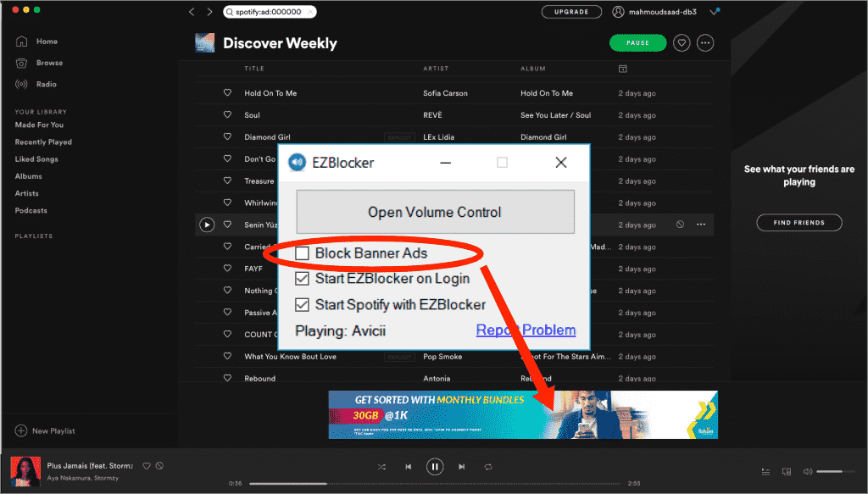Go back using the left arrow
The width and height of the screenshot is (868, 494).
(x=192, y=12)
